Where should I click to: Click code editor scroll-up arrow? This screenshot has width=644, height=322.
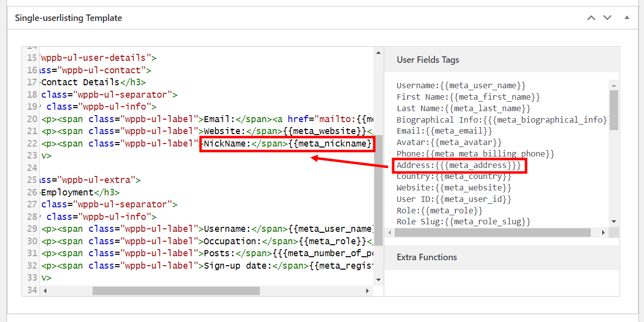(378, 53)
